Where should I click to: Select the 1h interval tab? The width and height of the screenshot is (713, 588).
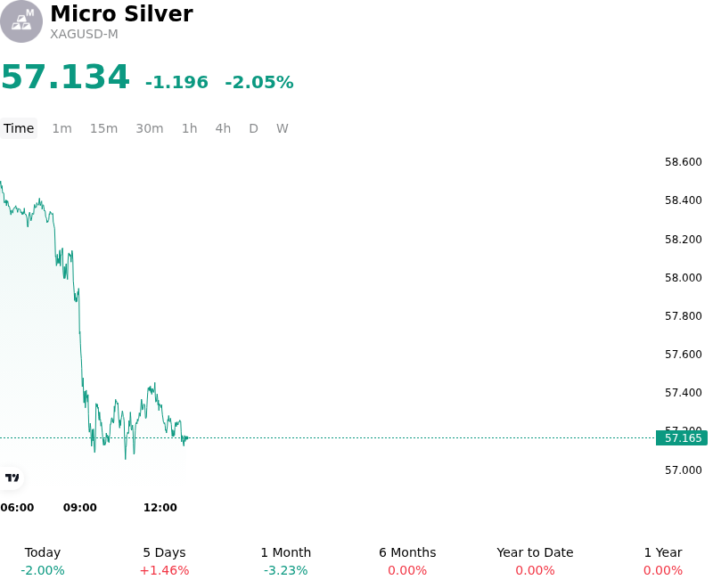[x=189, y=128]
